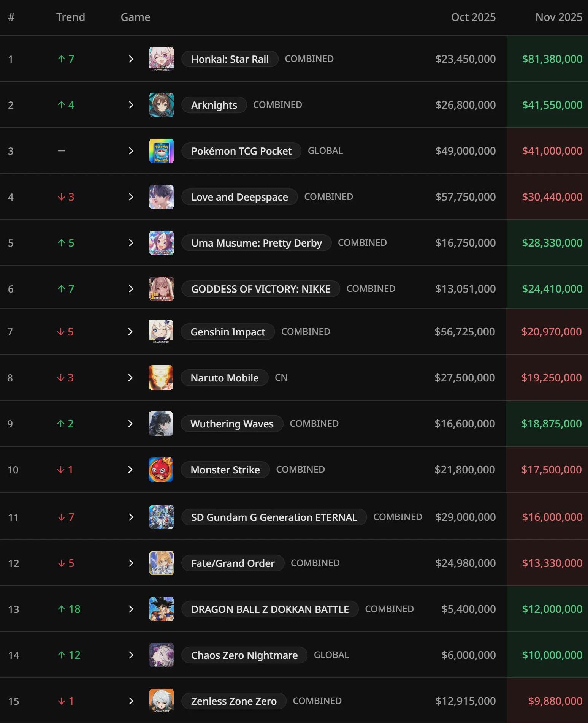Click Genshin Impact's $20,970,000 November revenue cell

click(551, 332)
